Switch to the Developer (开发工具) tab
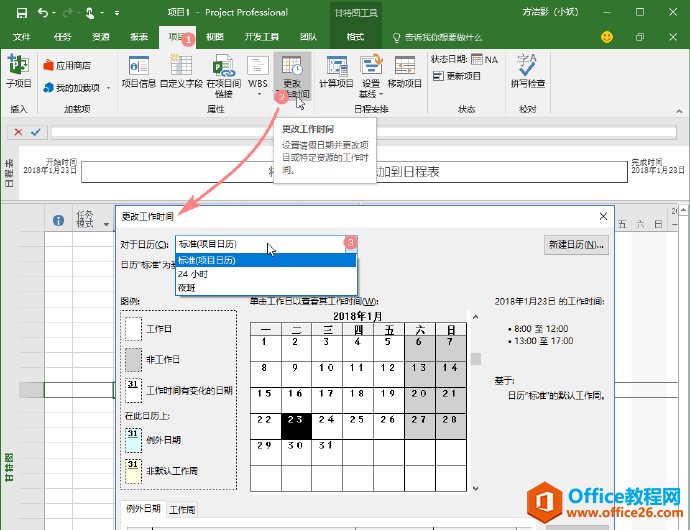The image size is (690, 530). 261,37
